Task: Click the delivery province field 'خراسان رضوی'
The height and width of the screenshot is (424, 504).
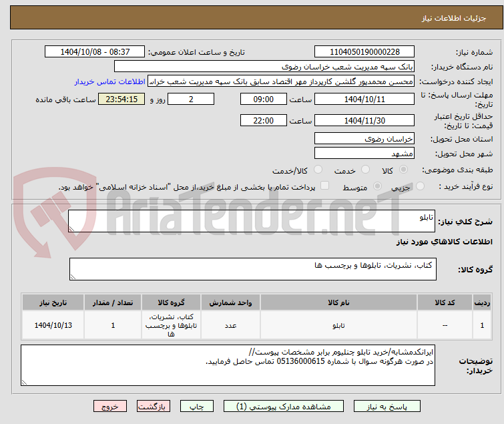Action: tap(364, 138)
